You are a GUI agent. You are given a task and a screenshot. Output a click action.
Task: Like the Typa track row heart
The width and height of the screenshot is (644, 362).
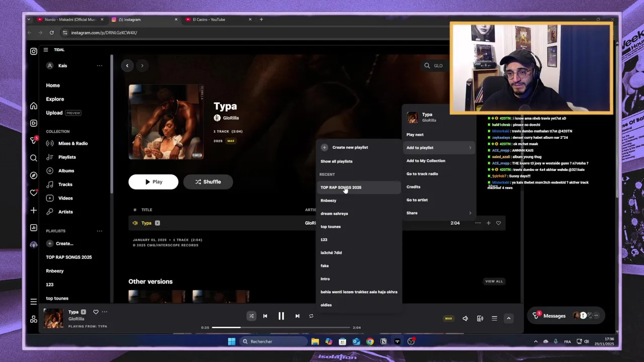[499, 223]
